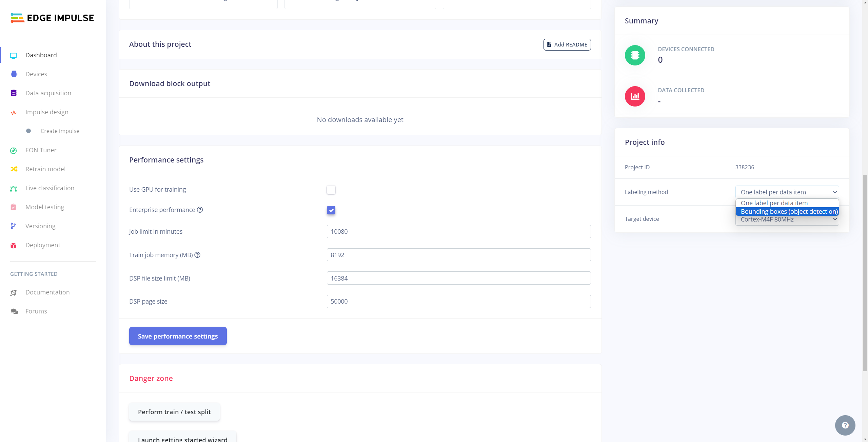The height and width of the screenshot is (442, 868).
Task: Open the help question mark bubble
Action: coord(845,425)
